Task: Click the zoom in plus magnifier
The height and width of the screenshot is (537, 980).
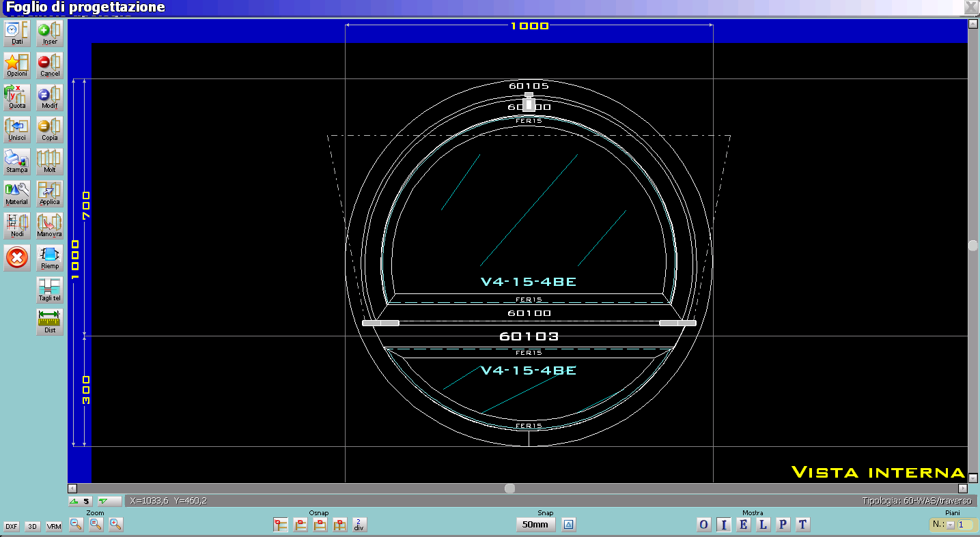Action: coord(116,524)
